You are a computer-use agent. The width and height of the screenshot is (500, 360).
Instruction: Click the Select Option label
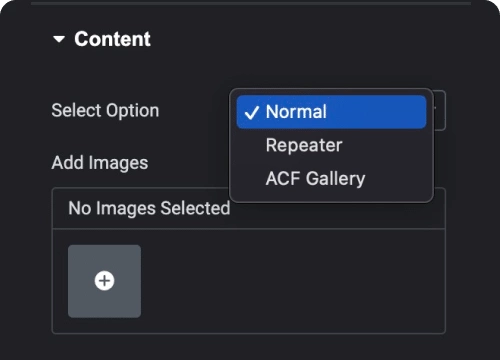click(105, 110)
